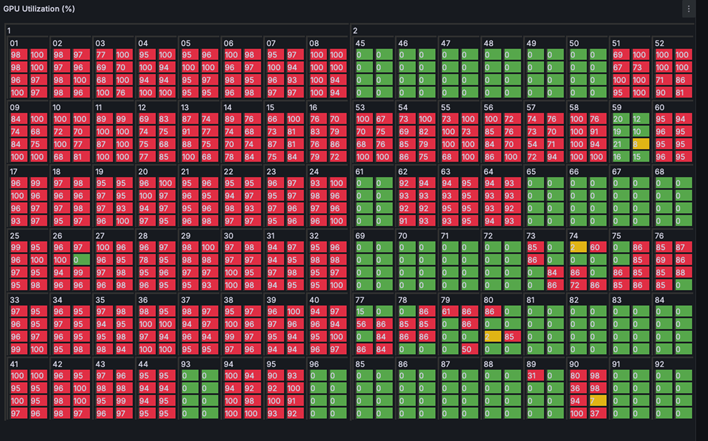708x441 pixels.
Task: Select the green 15 cell in node 77
Action: coord(362,312)
